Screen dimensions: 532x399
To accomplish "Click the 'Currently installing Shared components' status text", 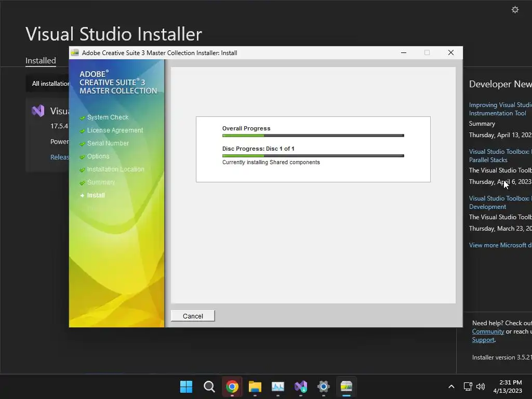I will click(x=271, y=162).
